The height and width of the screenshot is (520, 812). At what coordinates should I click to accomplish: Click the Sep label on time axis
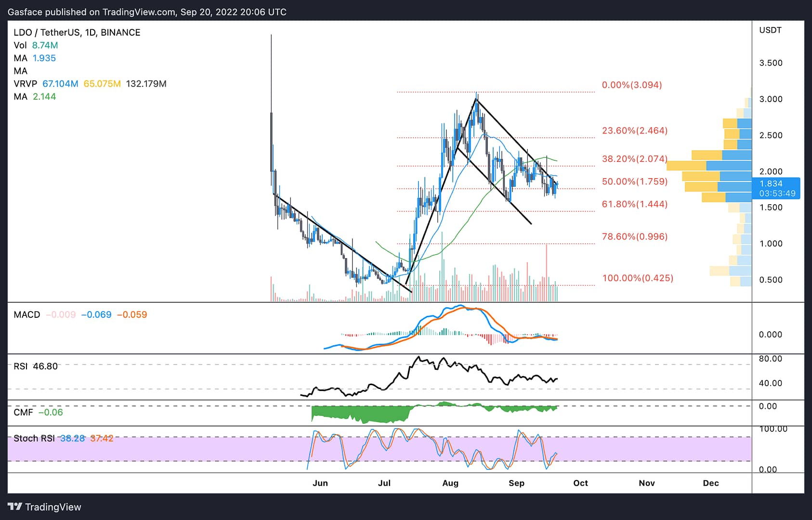click(516, 483)
